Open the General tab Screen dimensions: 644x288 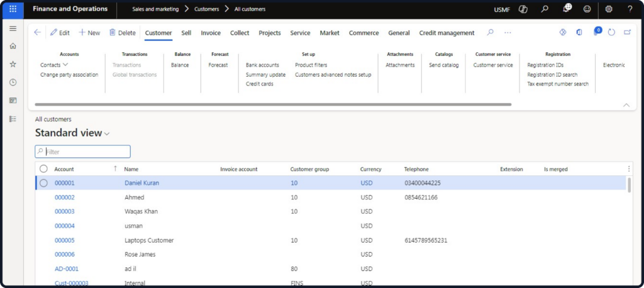click(x=399, y=33)
